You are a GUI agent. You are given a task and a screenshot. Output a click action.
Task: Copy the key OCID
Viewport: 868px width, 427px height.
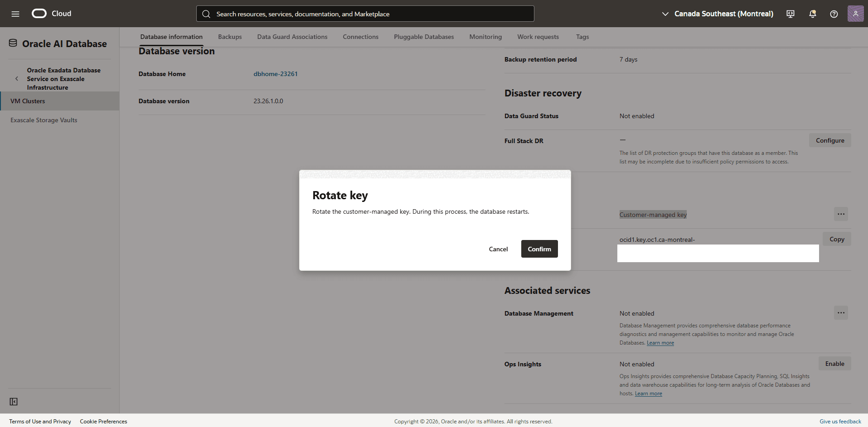pyautogui.click(x=837, y=239)
